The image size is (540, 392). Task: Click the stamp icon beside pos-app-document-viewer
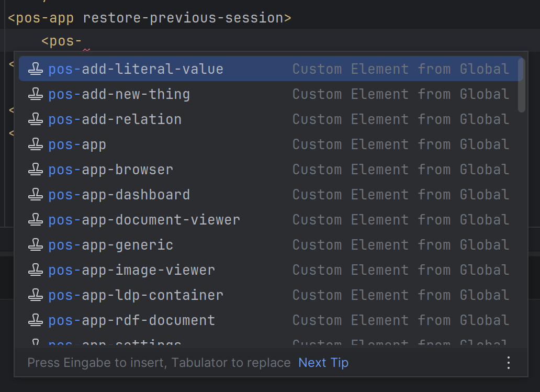point(35,220)
